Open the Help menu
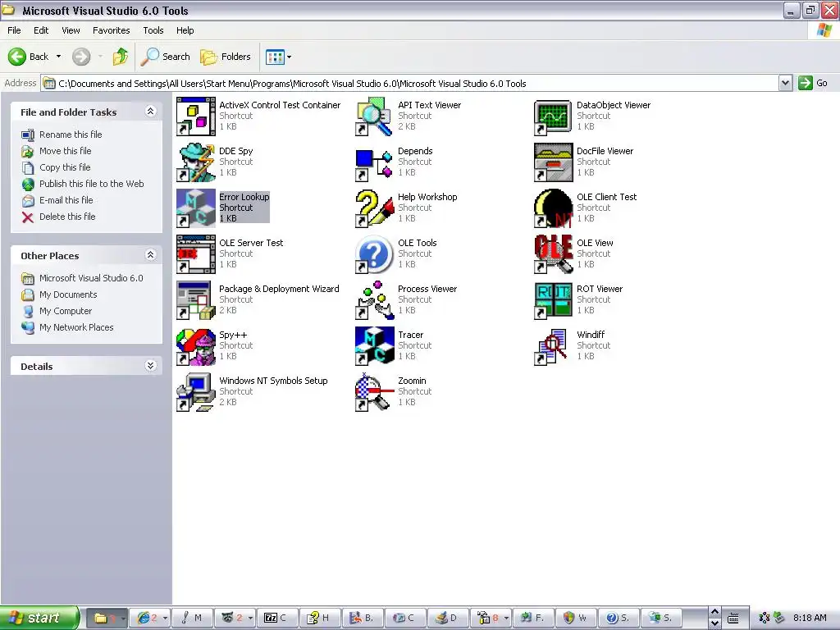This screenshot has height=630, width=840. 185,30
